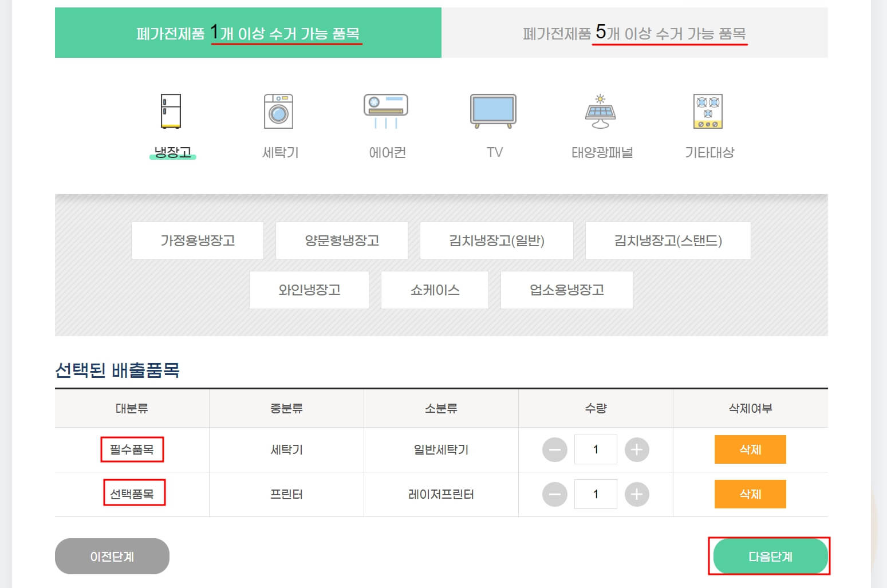Select the TV category icon
887x588 pixels.
pyautogui.click(x=492, y=123)
